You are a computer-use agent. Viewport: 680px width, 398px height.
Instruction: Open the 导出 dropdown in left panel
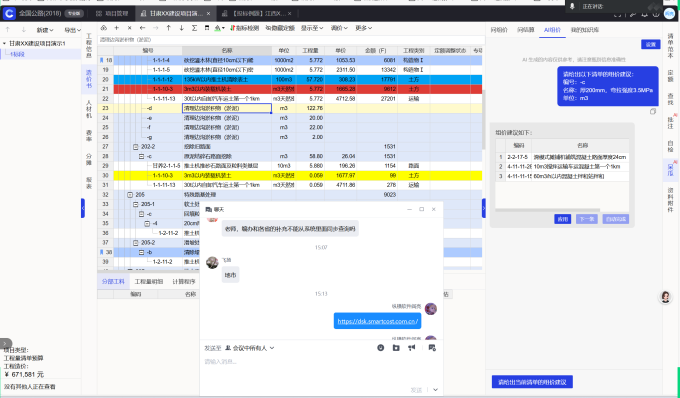tap(72, 30)
